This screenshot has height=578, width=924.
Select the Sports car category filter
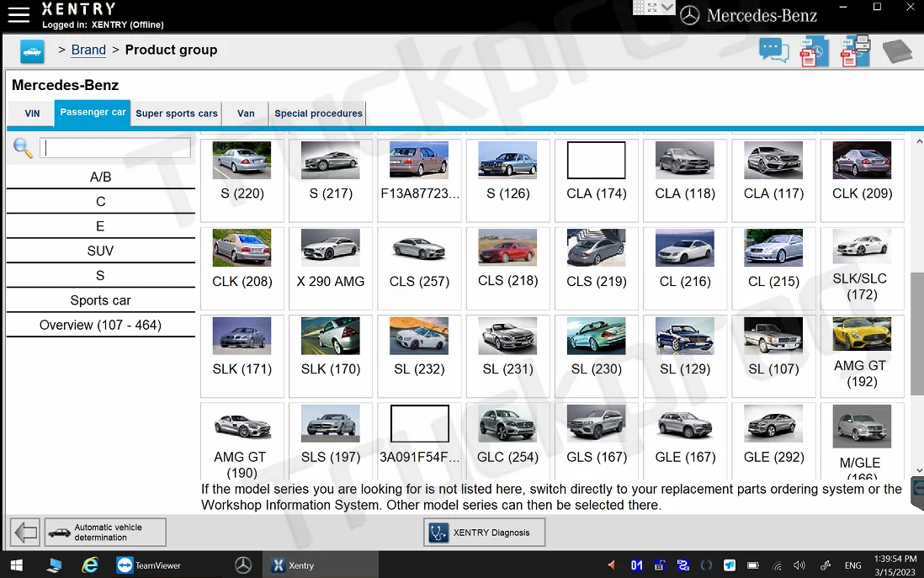(101, 300)
